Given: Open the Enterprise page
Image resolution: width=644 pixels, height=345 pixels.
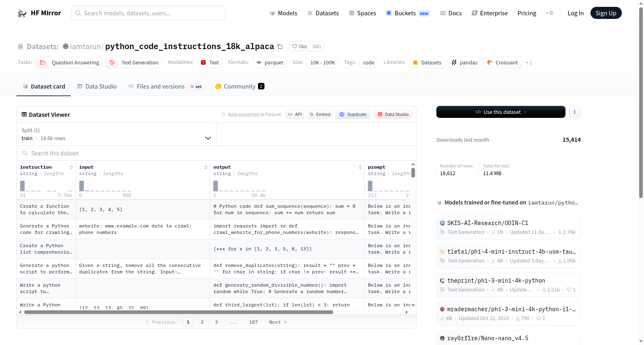Looking at the screenshot, I should click(x=489, y=13).
